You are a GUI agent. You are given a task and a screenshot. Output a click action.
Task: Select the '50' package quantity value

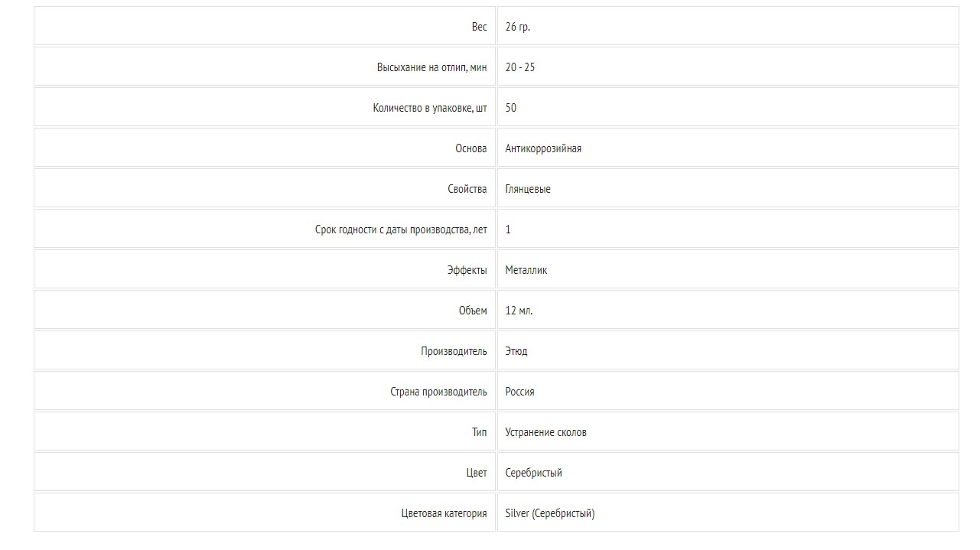coord(511,108)
